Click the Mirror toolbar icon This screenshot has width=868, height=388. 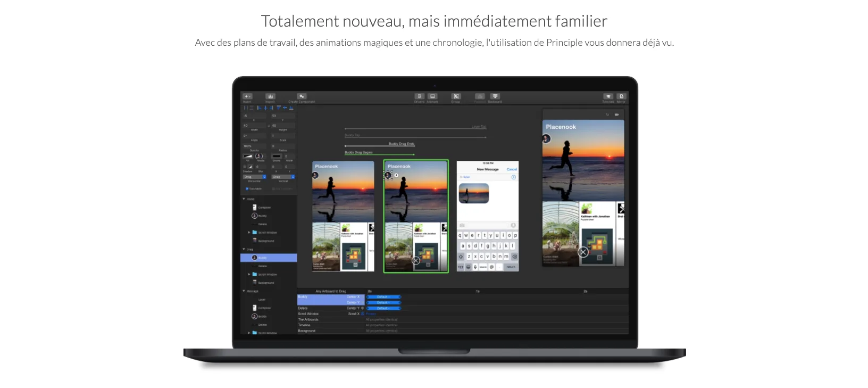coord(621,96)
